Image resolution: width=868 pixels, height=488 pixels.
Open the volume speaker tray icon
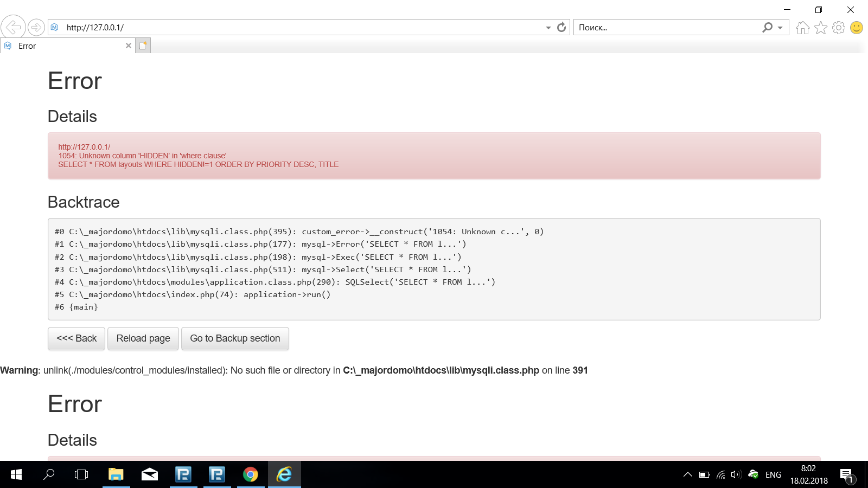(x=736, y=474)
